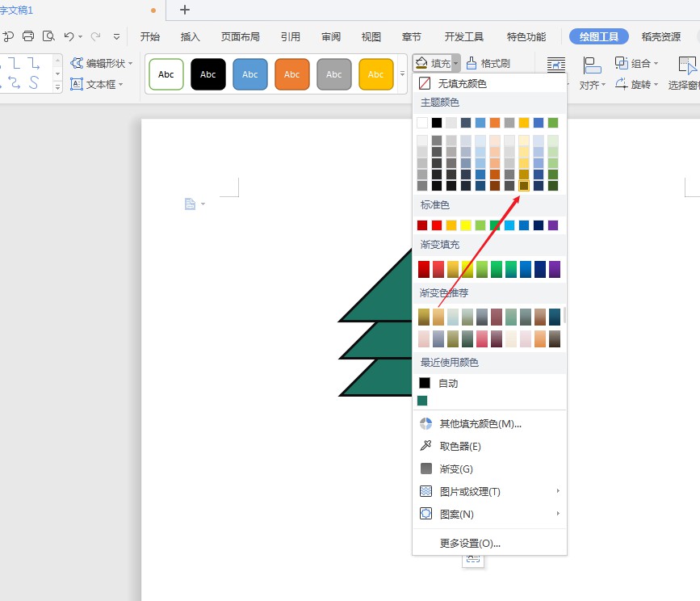
Task: Expand the 图片或纹理(T) submenu
Action: (470, 491)
